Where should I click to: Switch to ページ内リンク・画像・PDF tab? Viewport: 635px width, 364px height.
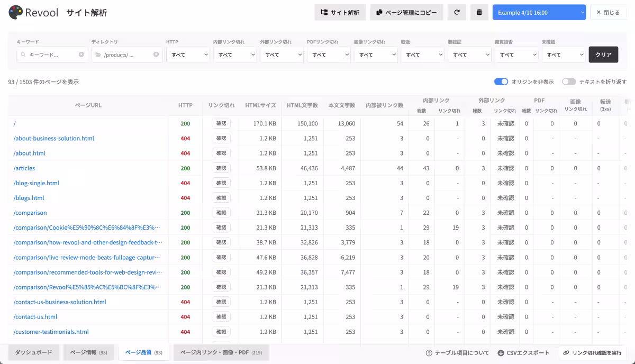pos(221,352)
